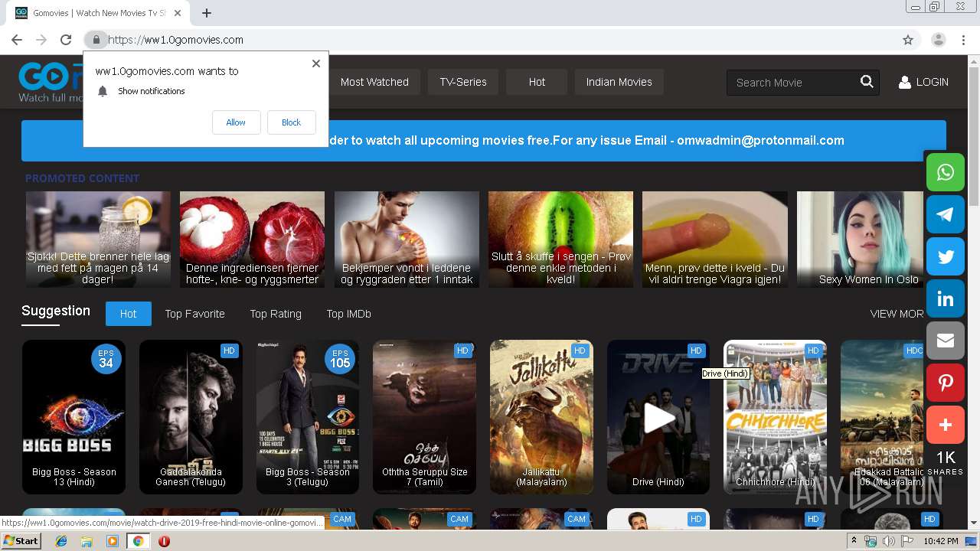The width and height of the screenshot is (980, 551).
Task: Allow notifications from ww1.0gomovies.com
Action: coord(236,122)
